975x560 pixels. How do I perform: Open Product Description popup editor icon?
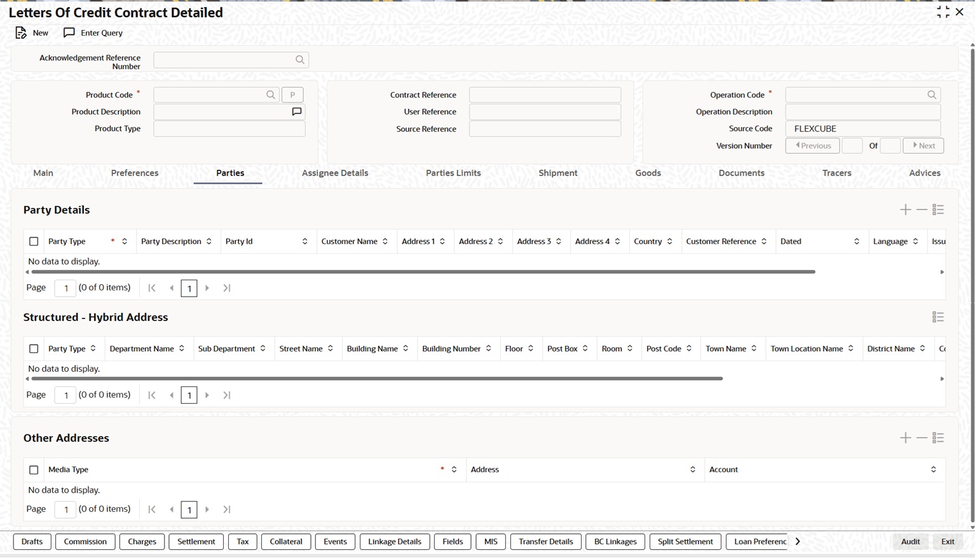click(297, 112)
